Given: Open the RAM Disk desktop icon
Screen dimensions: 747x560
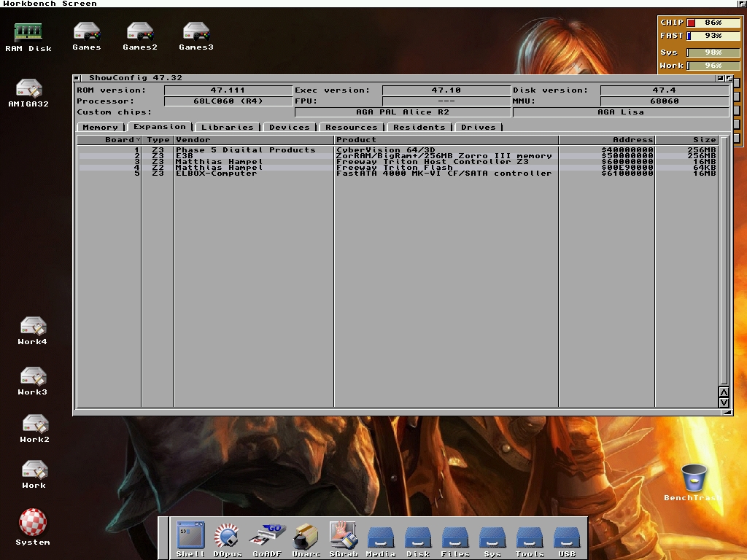Looking at the screenshot, I should click(x=28, y=36).
